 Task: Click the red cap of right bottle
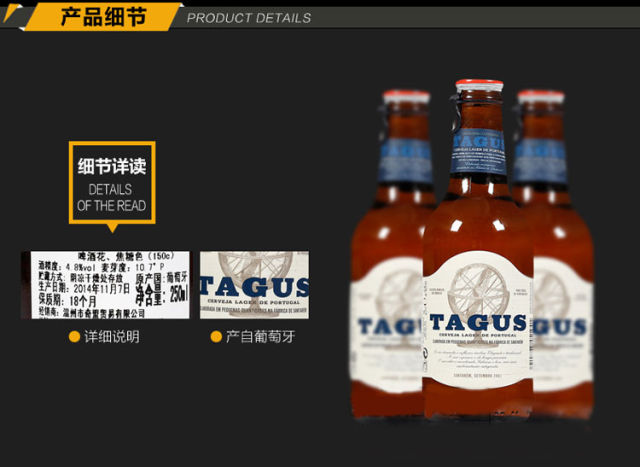541,97
